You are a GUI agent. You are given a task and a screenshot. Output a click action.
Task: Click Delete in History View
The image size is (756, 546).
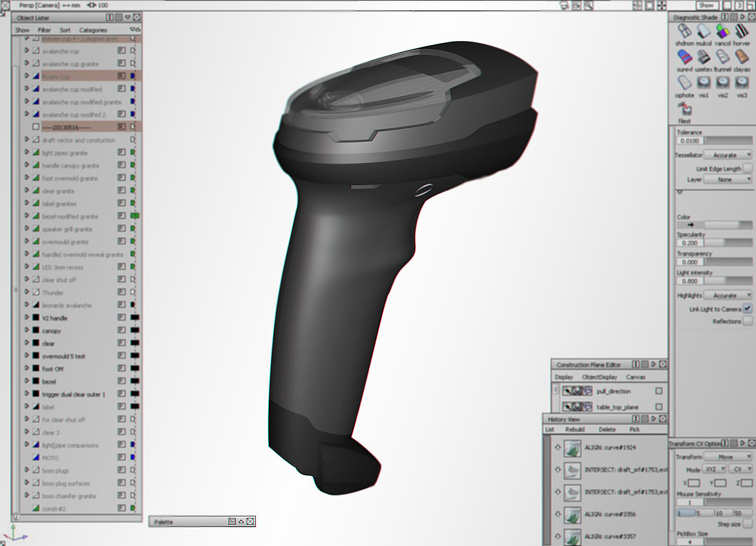(607, 429)
